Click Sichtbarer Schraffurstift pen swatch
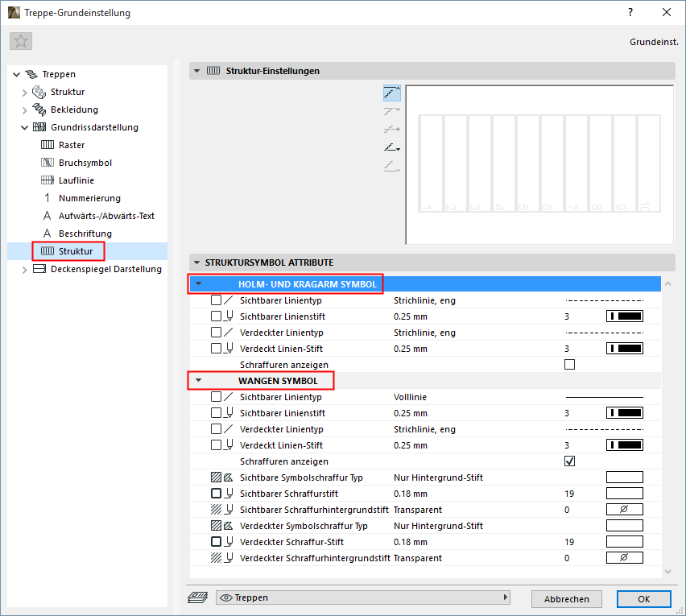 (624, 493)
